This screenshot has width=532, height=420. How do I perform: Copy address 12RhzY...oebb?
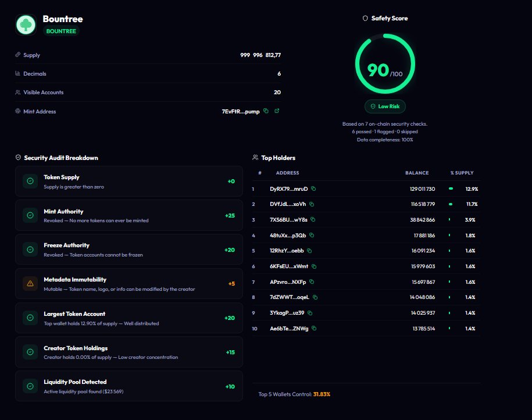pos(309,251)
